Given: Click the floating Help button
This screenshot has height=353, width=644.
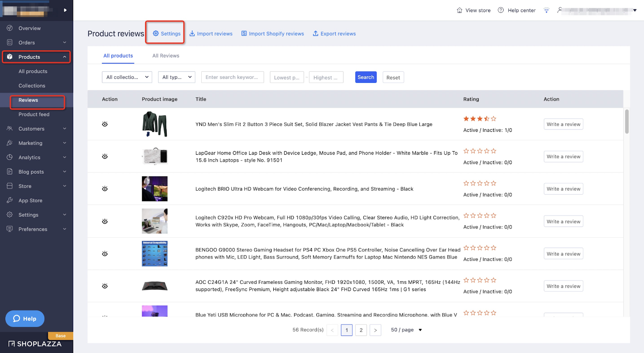Looking at the screenshot, I should (25, 318).
